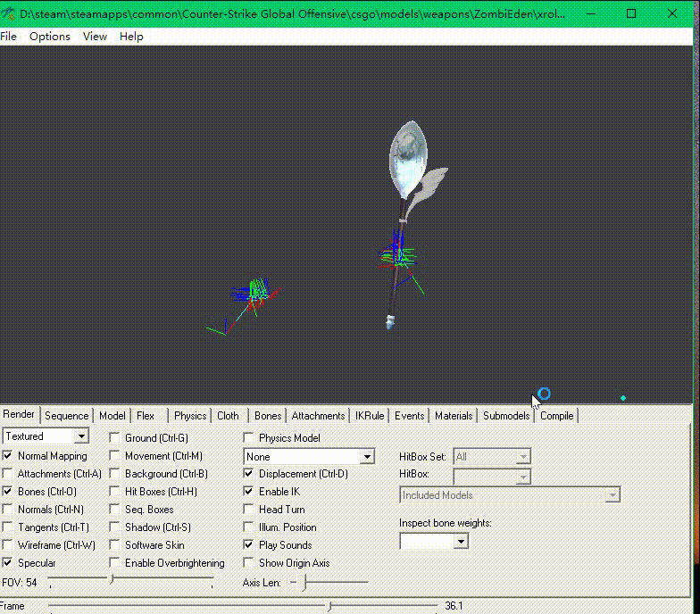Screen dimensions: 700x614
Task: Toggle the Specular checkbox
Action: point(7,562)
